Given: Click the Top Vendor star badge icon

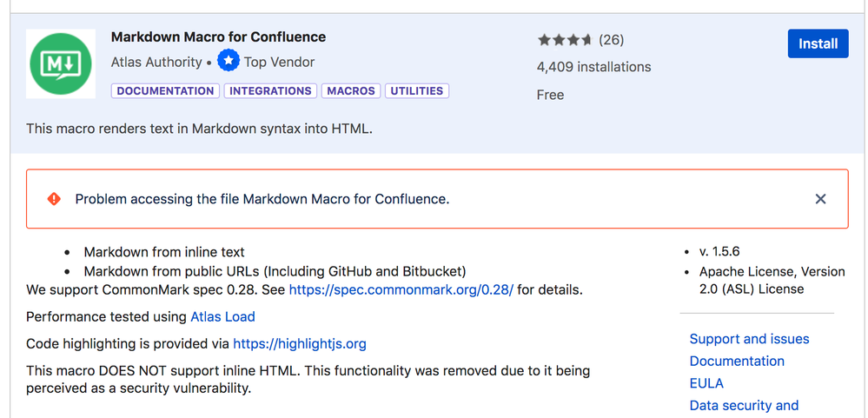Looking at the screenshot, I should (228, 61).
